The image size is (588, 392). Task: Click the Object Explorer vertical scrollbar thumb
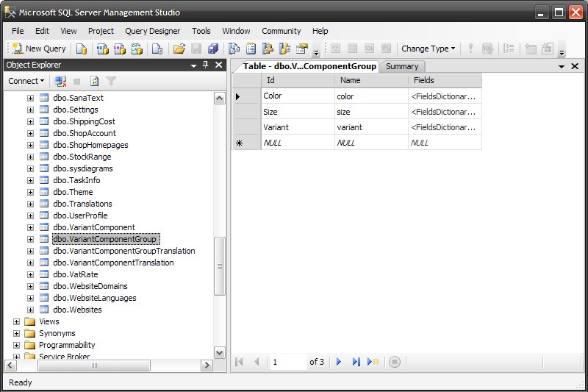pyautogui.click(x=219, y=266)
